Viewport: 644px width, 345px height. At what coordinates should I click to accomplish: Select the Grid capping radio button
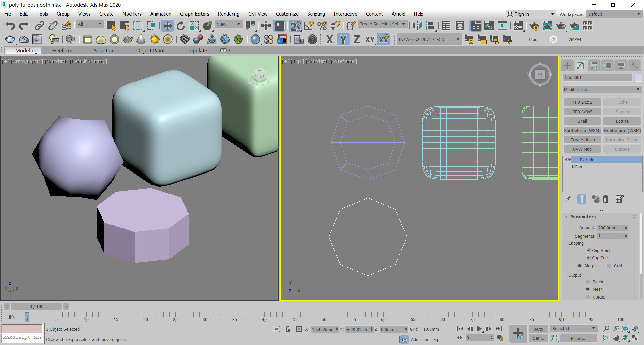tap(609, 266)
